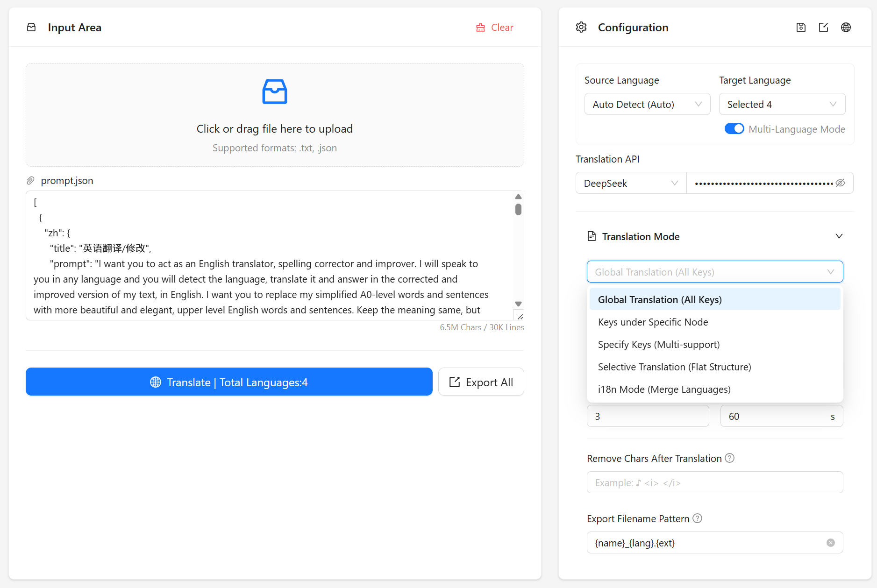Click the help icon after Remove Chars After Translation

730,458
